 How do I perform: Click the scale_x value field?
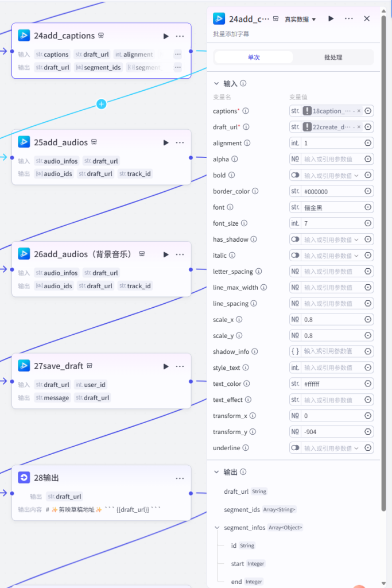coord(332,319)
